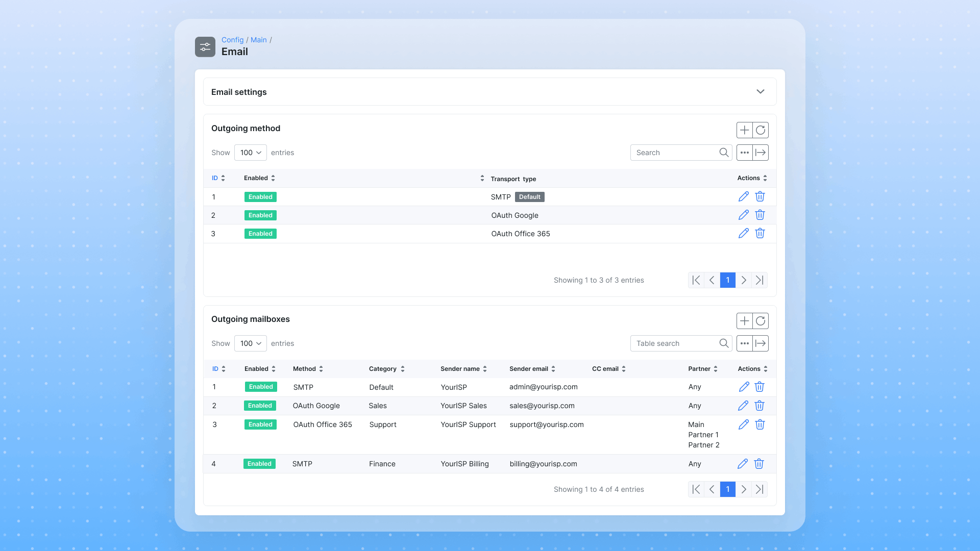The width and height of the screenshot is (980, 551).
Task: Edit the billing@yourisp.com mailbox
Action: point(743,464)
